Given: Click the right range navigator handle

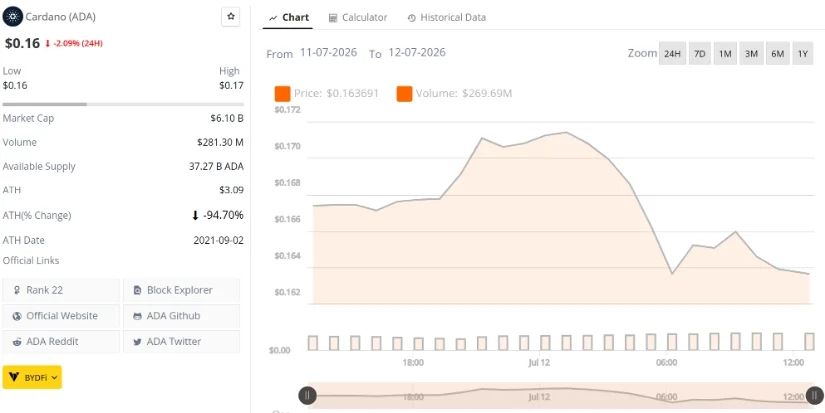Looking at the screenshot, I should click(814, 395).
